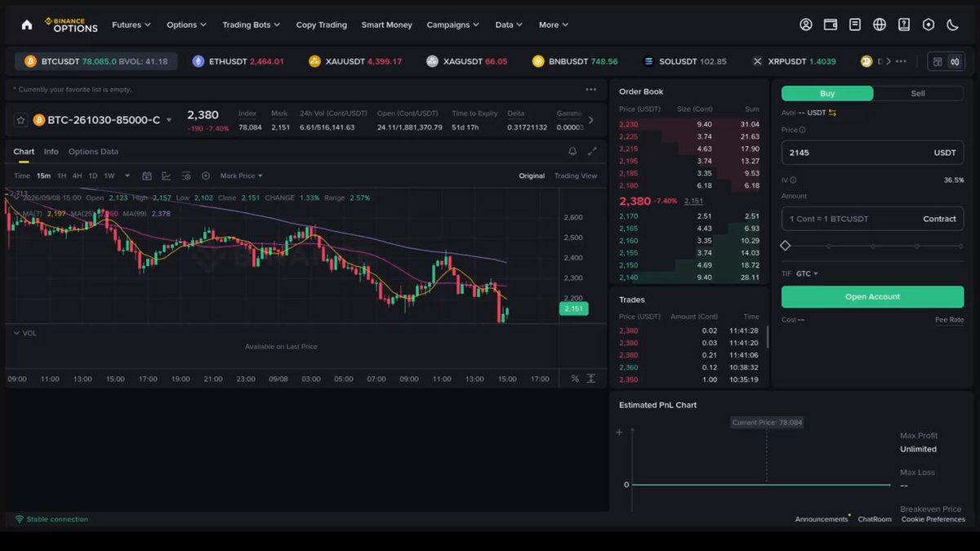Open the chart alert bell icon
This screenshot has height=551, width=980.
click(572, 151)
